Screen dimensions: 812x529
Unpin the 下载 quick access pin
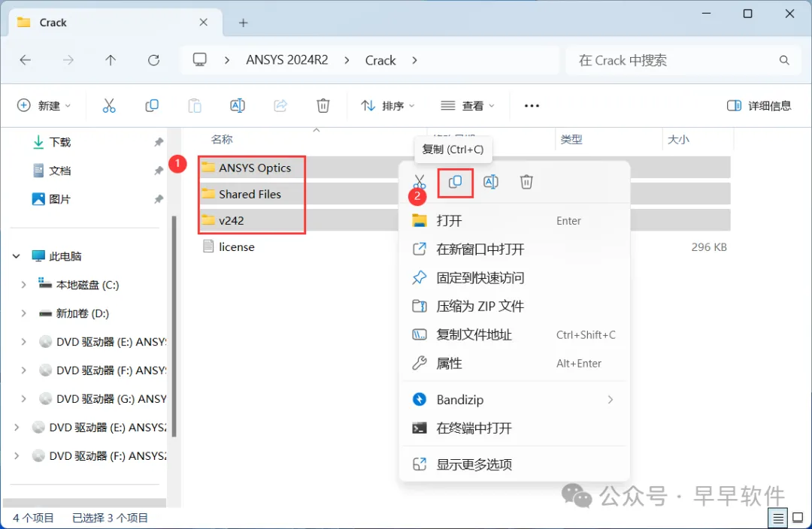click(159, 142)
